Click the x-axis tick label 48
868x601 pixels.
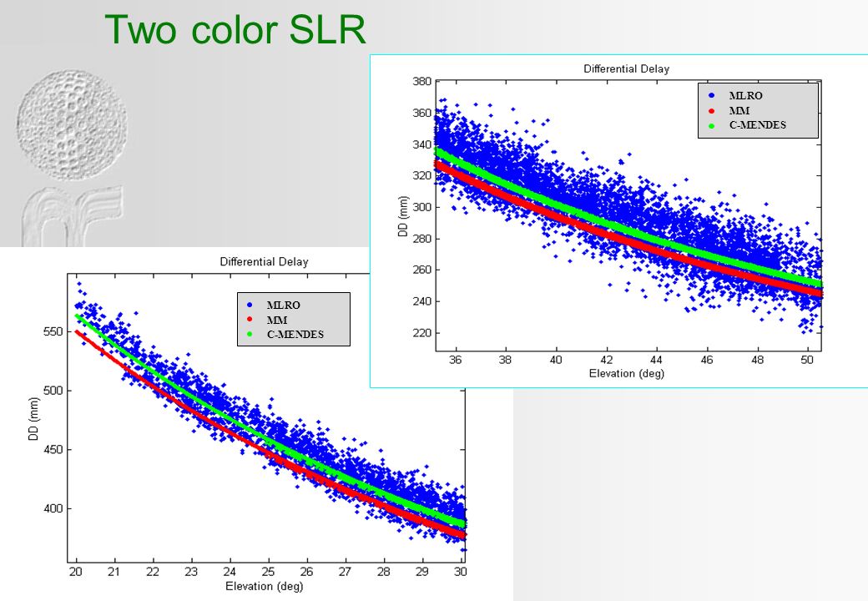coord(757,360)
